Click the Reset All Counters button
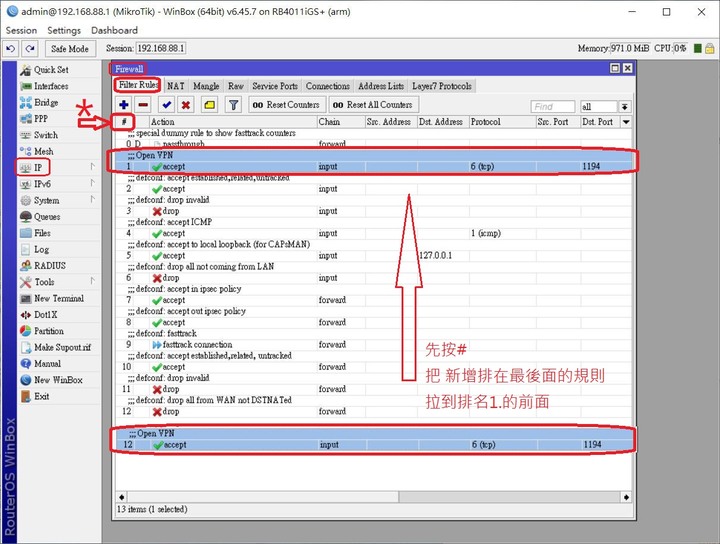720x544 pixels. pos(373,105)
